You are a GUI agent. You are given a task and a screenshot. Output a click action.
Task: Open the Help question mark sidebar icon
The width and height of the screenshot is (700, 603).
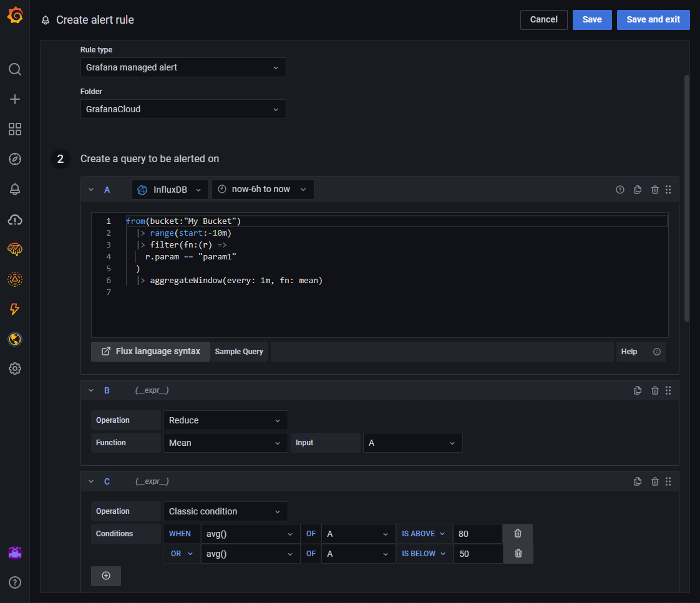click(15, 582)
